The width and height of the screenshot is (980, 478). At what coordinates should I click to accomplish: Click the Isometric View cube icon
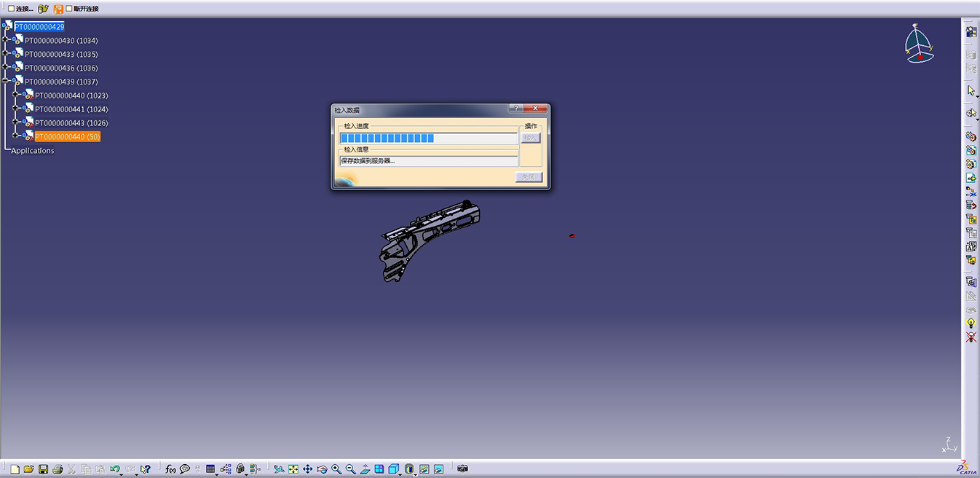(x=393, y=469)
